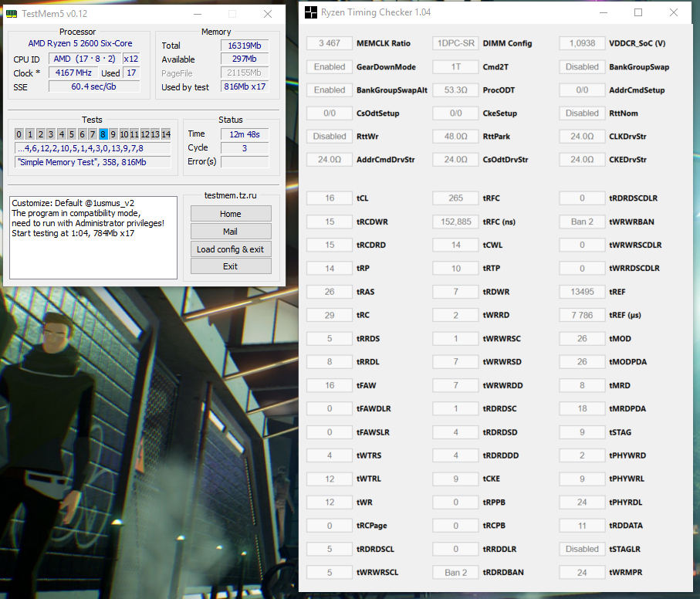Click the tRDDATA value 11

[x=582, y=526]
